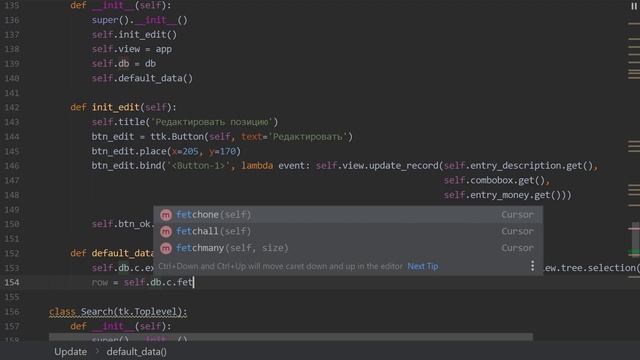This screenshot has height=360, width=640.
Task: Click 'row = self.db.c.fet' on line 154
Action: (142, 282)
